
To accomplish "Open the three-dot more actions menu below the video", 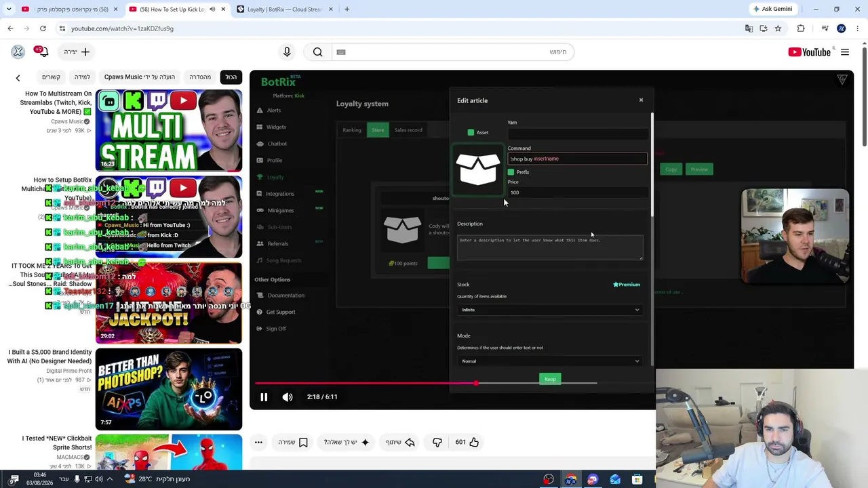I will click(x=258, y=443).
